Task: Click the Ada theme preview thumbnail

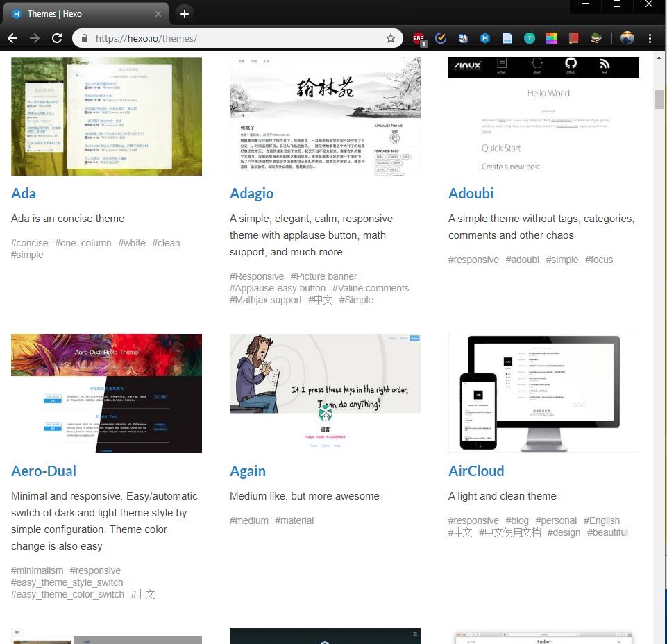Action: click(106, 116)
